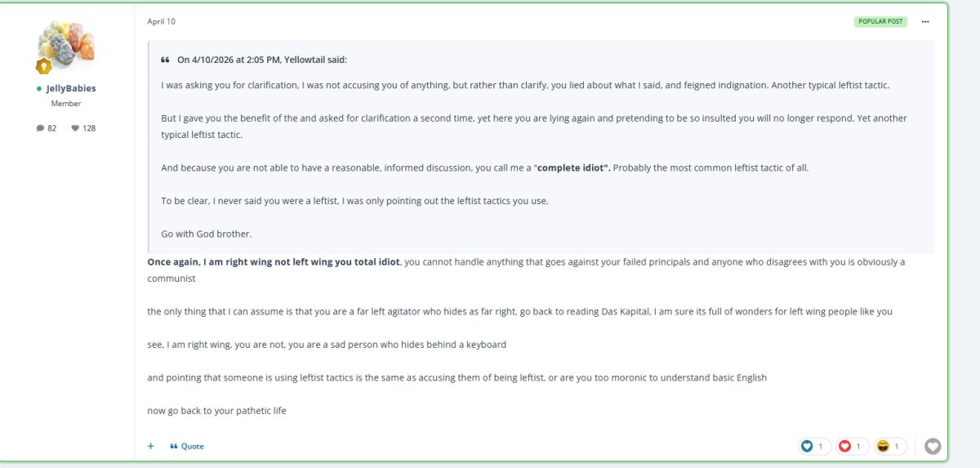
Task: Click the gold rank badge on avatar
Action: [44, 67]
